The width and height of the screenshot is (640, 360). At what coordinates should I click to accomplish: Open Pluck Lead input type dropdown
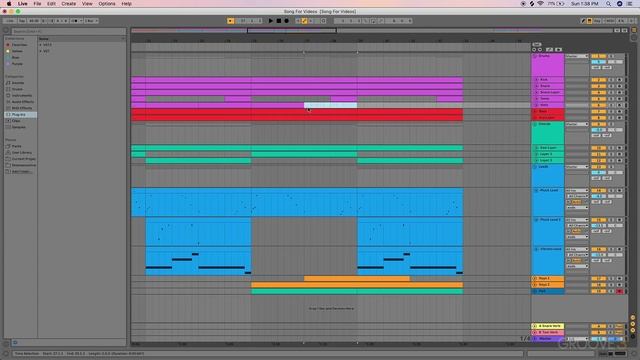tap(577, 191)
